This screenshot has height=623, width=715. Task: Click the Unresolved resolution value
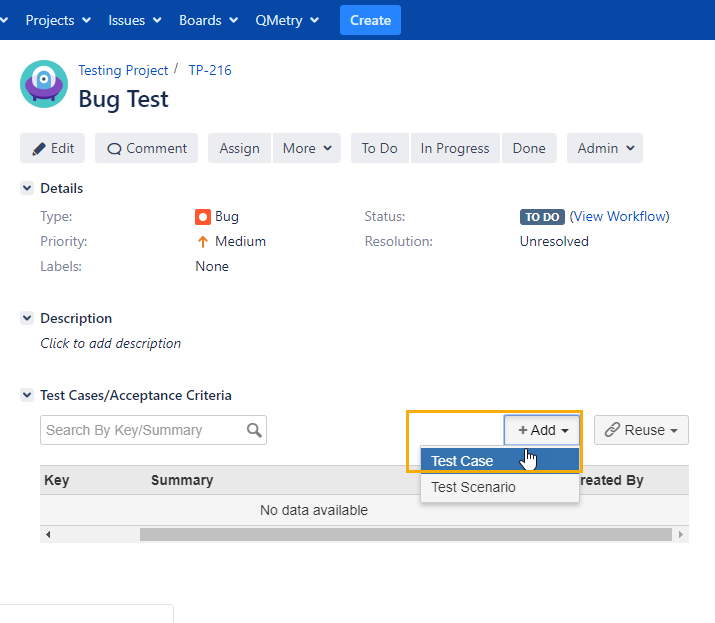click(554, 241)
